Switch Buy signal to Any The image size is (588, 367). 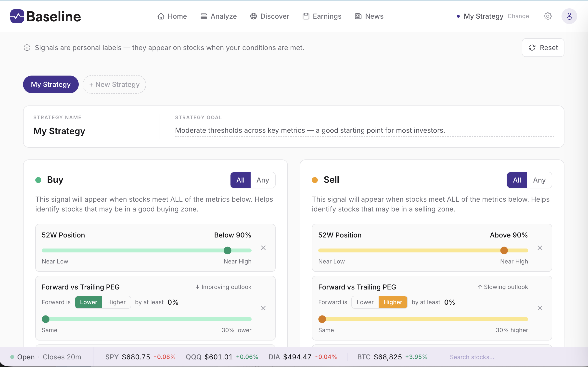(x=263, y=180)
